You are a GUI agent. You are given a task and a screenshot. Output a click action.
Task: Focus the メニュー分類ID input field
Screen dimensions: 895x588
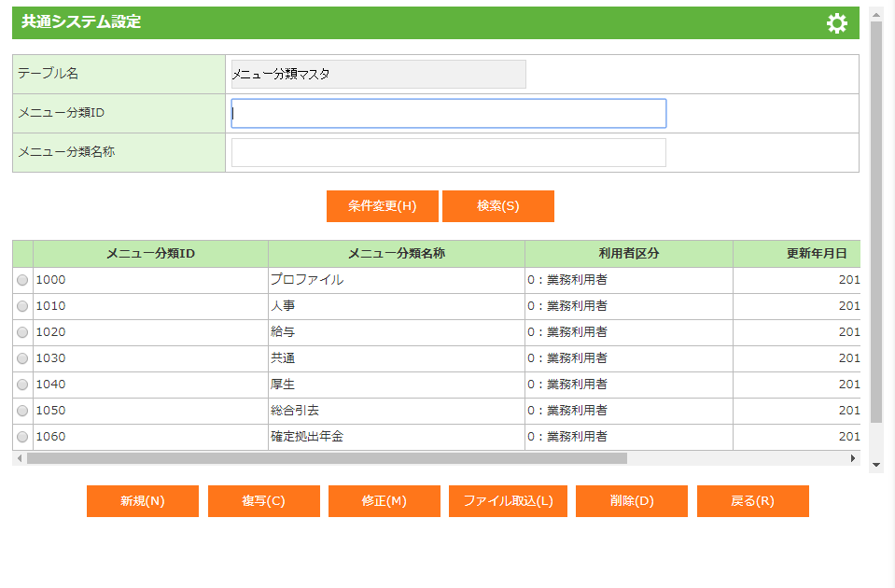tap(448, 114)
